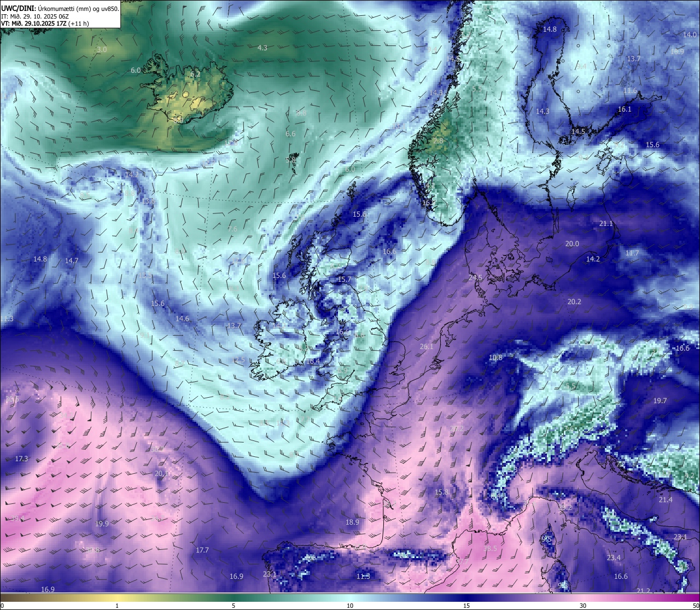Click the '2.8' value over Norway
This screenshot has width=700, height=610.
438,141
